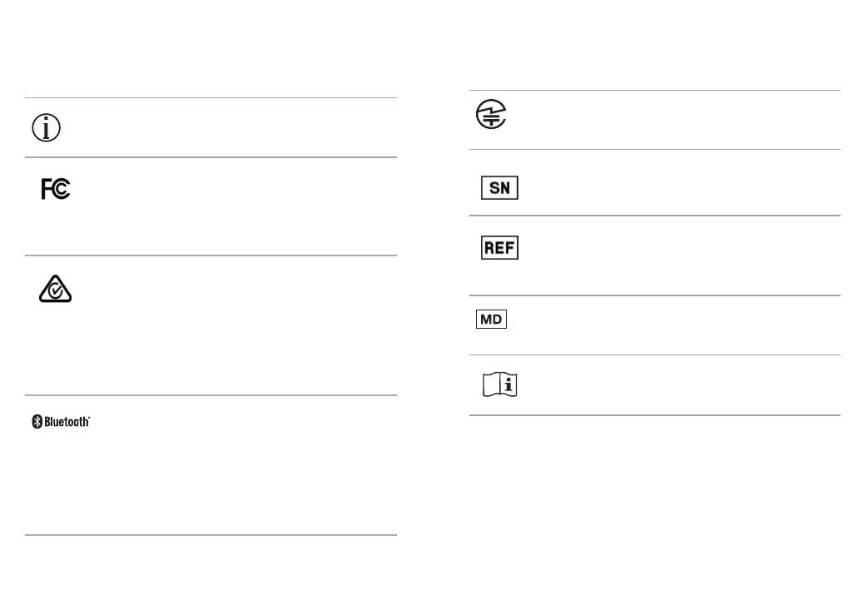This screenshot has width=868, height=590.
Task: Click the open booklet consult-instructions icon
Action: pos(500,384)
